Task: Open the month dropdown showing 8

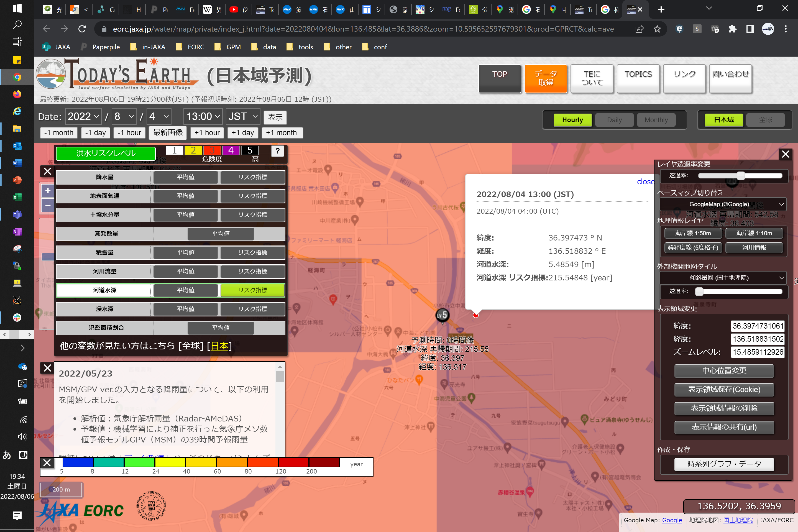Action: click(124, 116)
